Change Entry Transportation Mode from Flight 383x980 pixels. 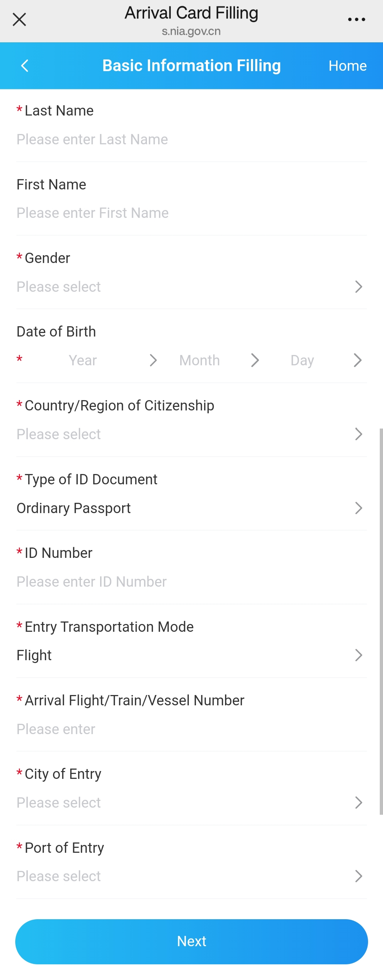(192, 655)
